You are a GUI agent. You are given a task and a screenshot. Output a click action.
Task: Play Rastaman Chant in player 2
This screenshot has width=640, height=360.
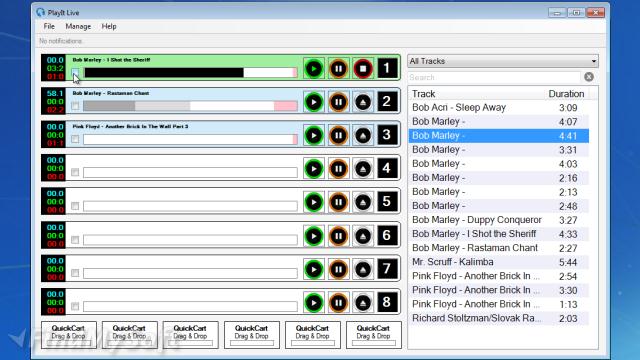pos(313,102)
